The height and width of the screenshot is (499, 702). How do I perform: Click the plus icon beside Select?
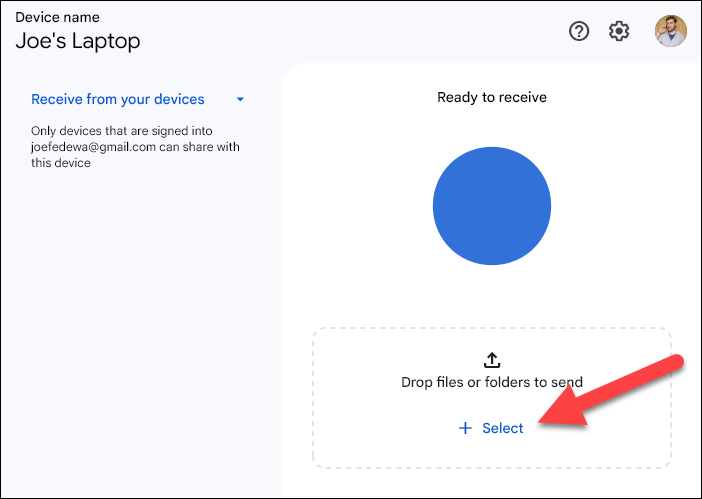click(x=465, y=428)
